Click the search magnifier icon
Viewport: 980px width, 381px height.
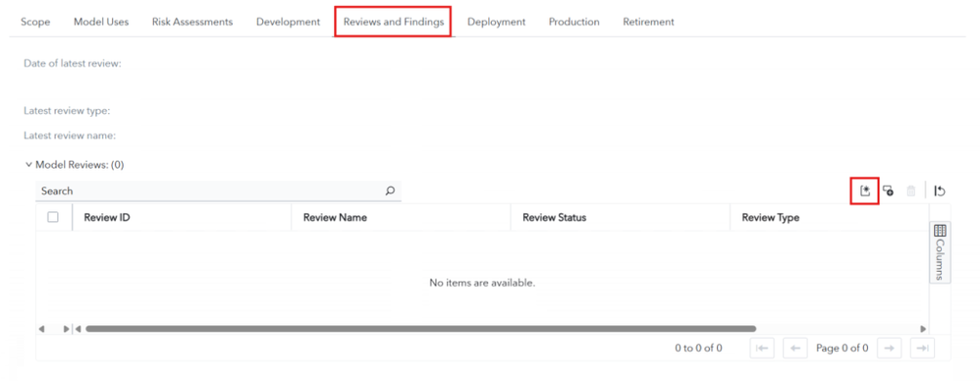390,191
